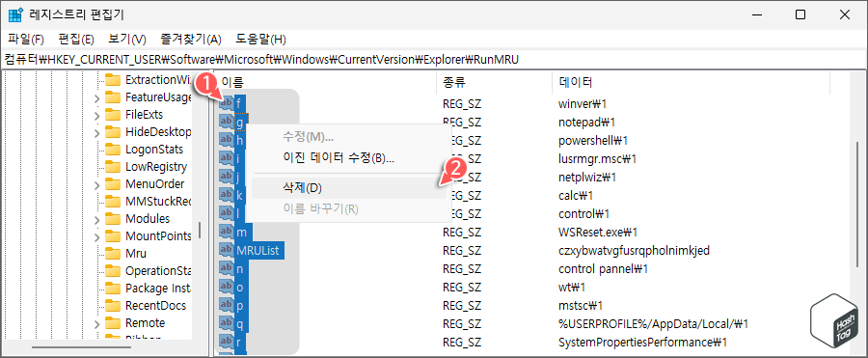
Task: Expand the Modules key
Action: coord(96,219)
